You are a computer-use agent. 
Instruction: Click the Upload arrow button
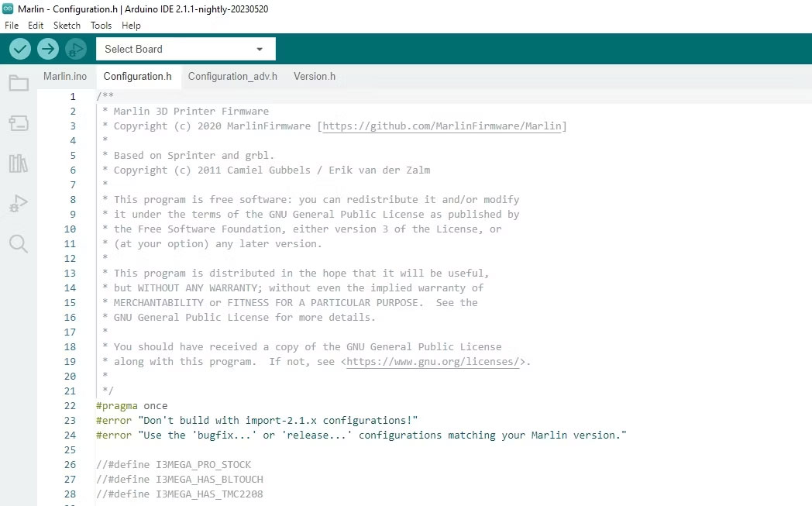(47, 49)
